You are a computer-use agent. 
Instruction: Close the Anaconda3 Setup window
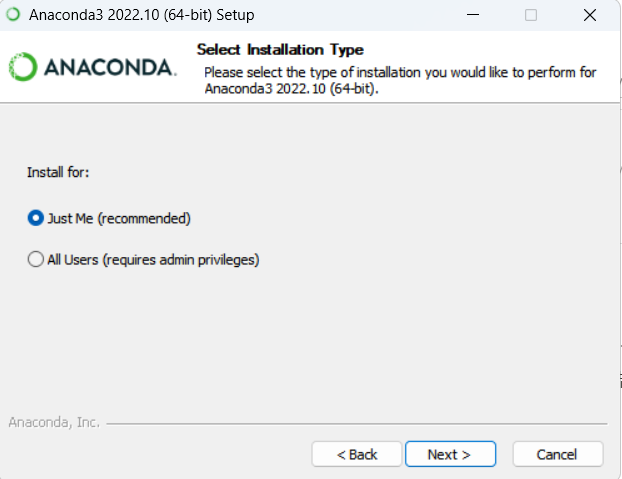[x=588, y=15]
